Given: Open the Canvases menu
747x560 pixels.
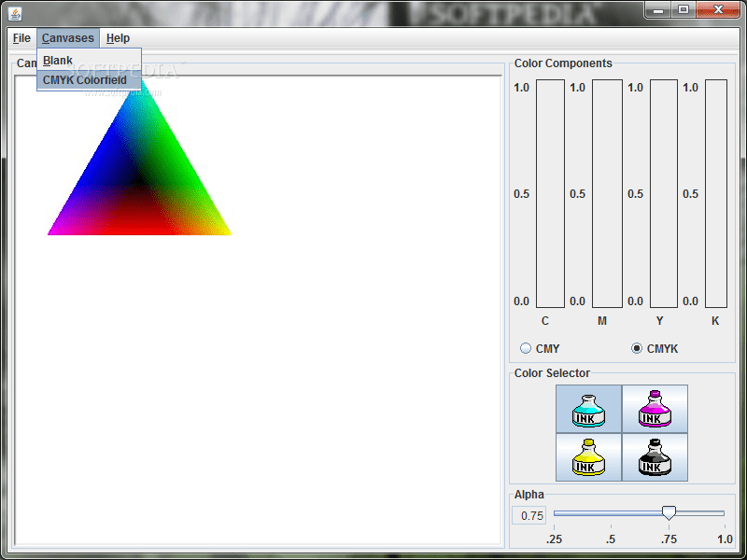Looking at the screenshot, I should [67, 38].
